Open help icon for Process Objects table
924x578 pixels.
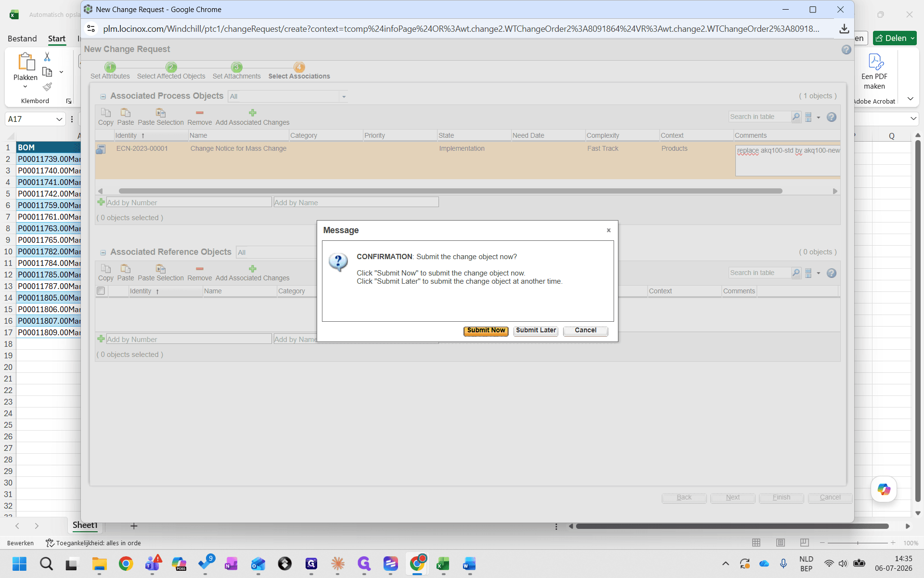tap(832, 117)
